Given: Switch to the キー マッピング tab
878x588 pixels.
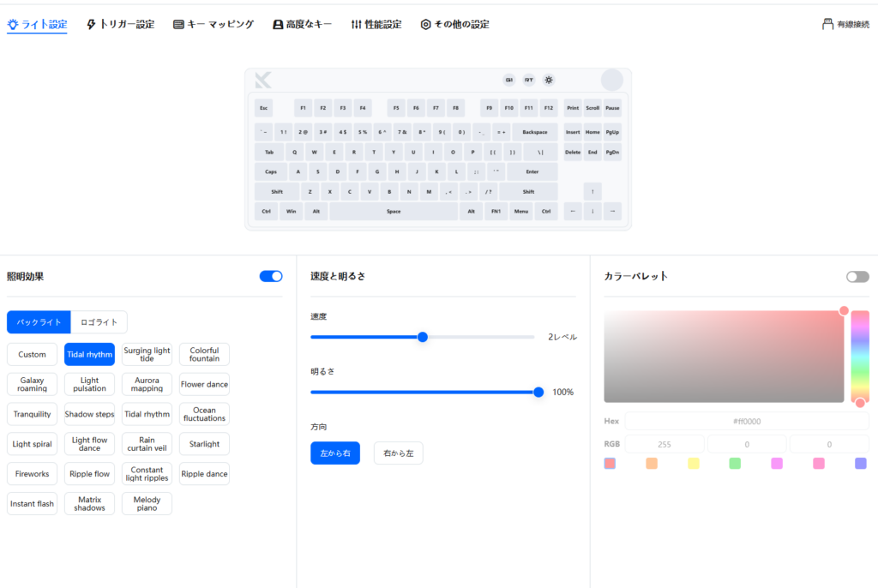Looking at the screenshot, I should pyautogui.click(x=213, y=25).
